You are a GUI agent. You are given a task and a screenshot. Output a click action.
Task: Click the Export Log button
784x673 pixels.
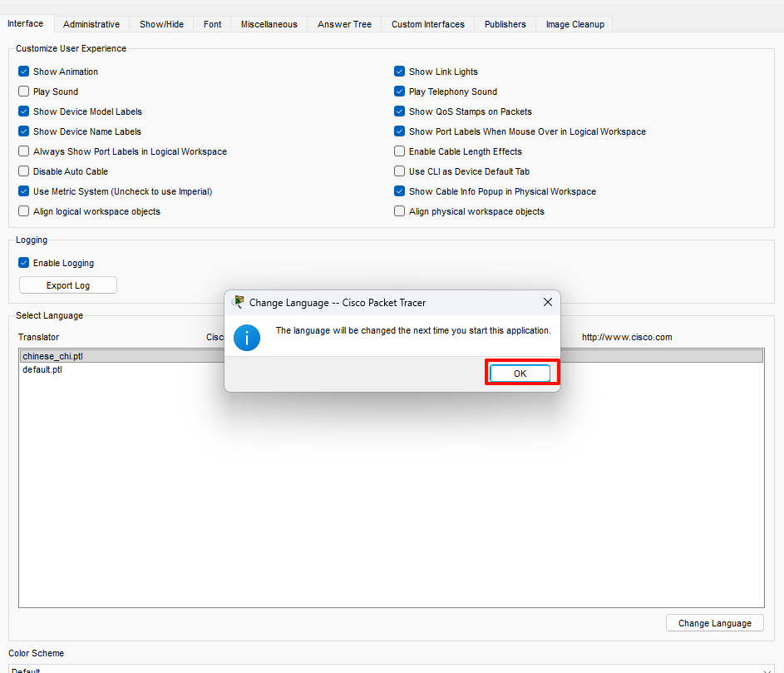[x=68, y=285]
